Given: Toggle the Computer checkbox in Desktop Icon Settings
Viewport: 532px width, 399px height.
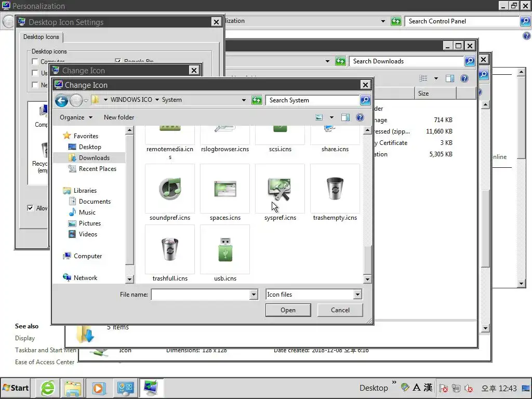Looking at the screenshot, I should [35, 61].
